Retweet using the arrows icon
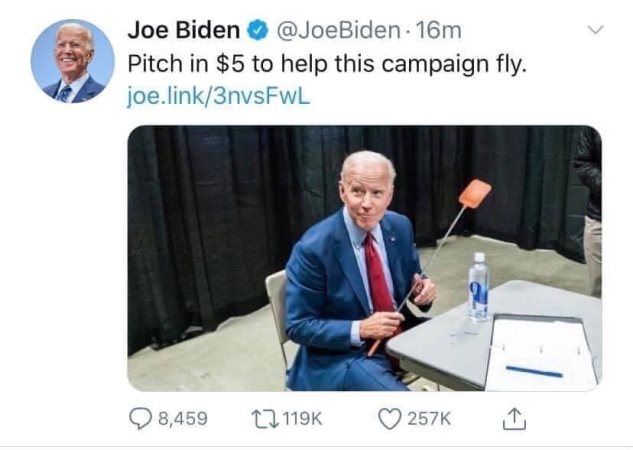The image size is (633, 450). [x=265, y=419]
